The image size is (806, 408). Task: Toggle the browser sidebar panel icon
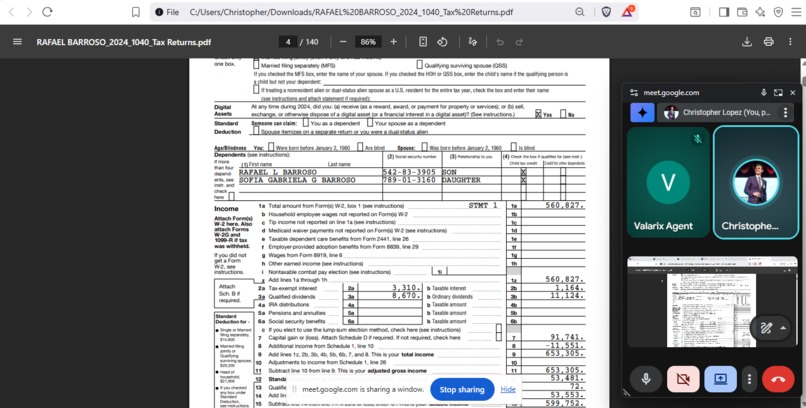click(x=724, y=12)
